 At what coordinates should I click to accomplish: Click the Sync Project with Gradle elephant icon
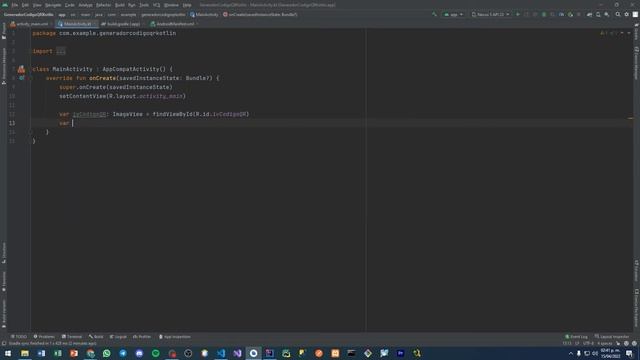pos(589,14)
